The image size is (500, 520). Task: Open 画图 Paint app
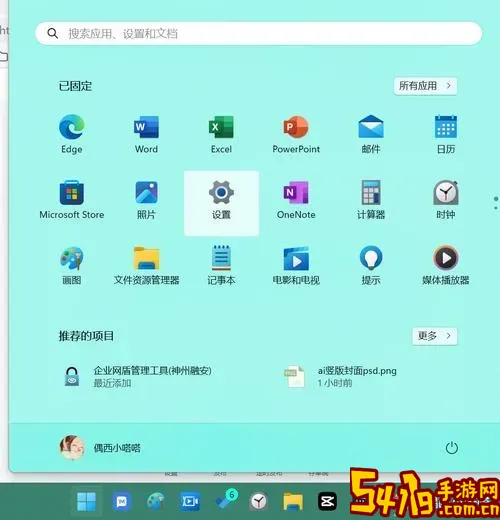[x=72, y=265]
